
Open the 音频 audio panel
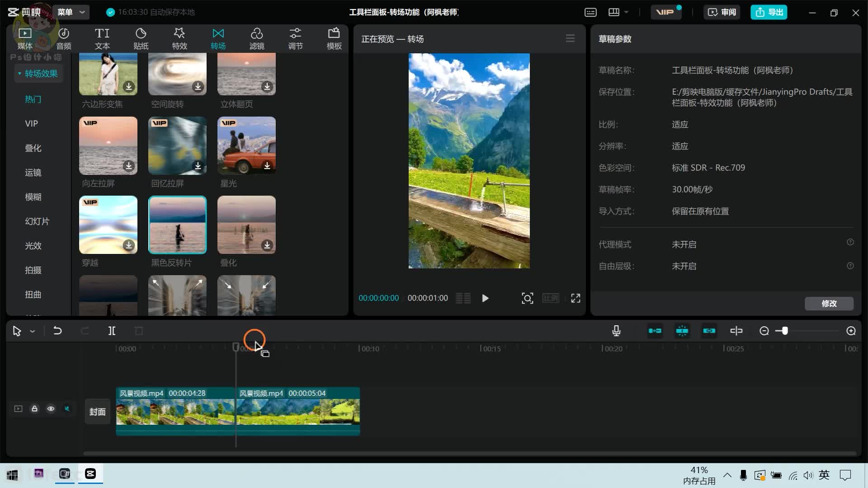64,38
